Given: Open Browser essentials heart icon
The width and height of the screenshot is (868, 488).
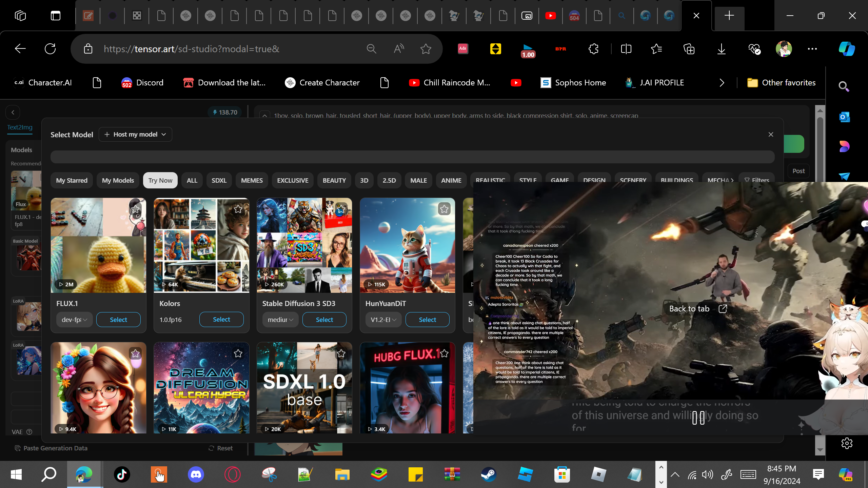Looking at the screenshot, I should pos(754,49).
